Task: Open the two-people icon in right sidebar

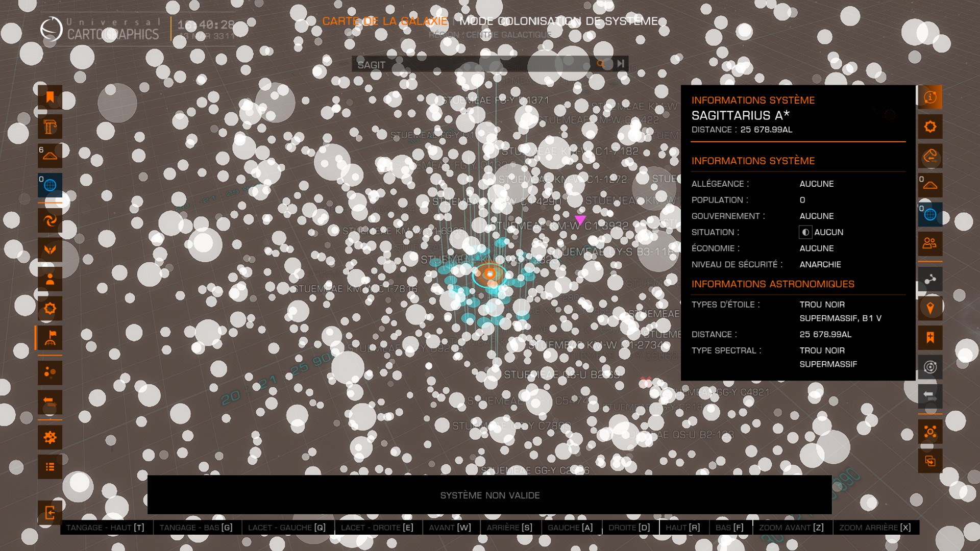Action: [x=930, y=243]
